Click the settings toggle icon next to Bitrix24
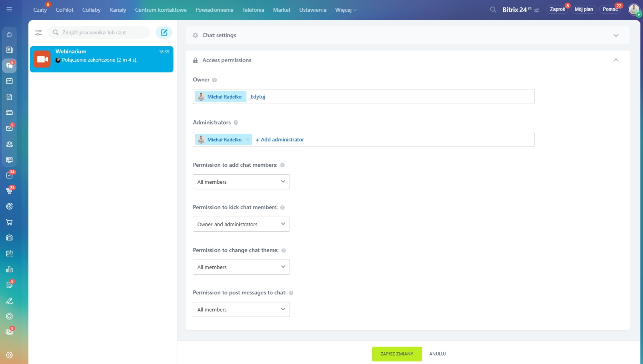This screenshot has height=364, width=643. click(537, 10)
